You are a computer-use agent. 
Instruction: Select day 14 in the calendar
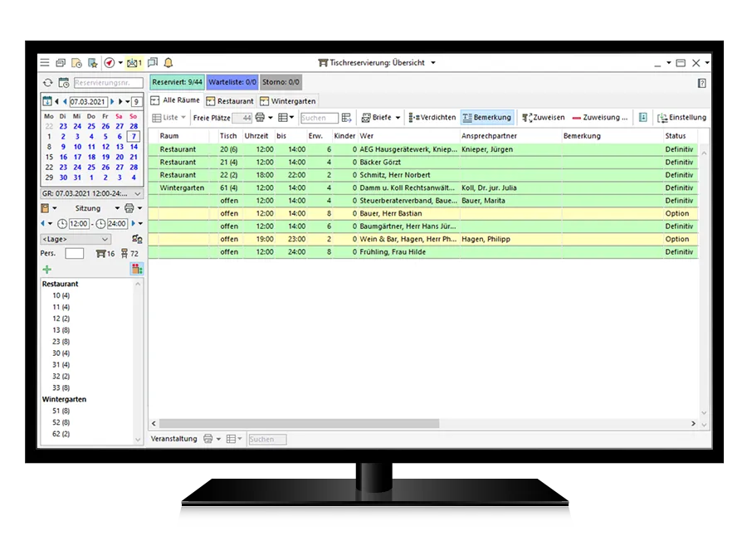pyautogui.click(x=134, y=147)
